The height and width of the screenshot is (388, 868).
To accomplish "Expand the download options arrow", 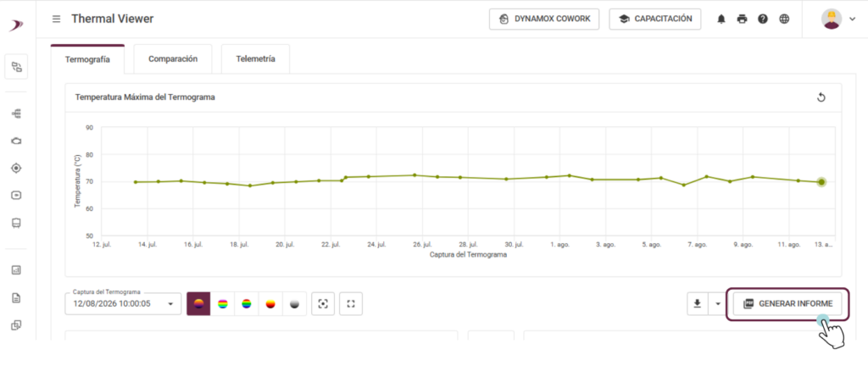I will click(x=718, y=303).
